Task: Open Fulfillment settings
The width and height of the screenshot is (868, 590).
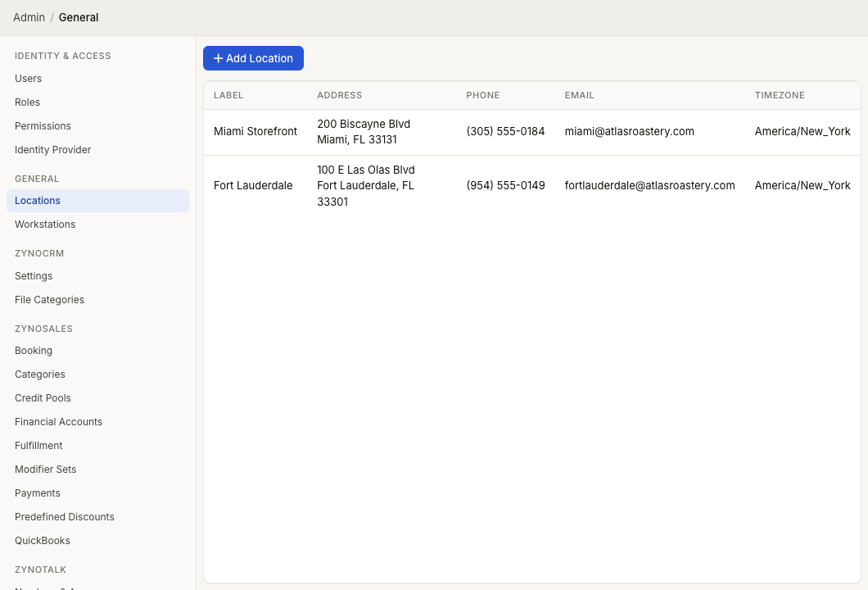Action: click(98, 446)
